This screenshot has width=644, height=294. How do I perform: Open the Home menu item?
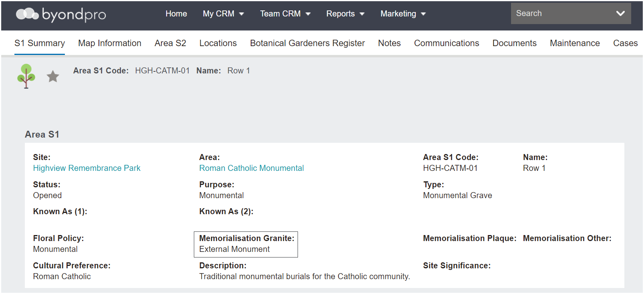pos(176,14)
